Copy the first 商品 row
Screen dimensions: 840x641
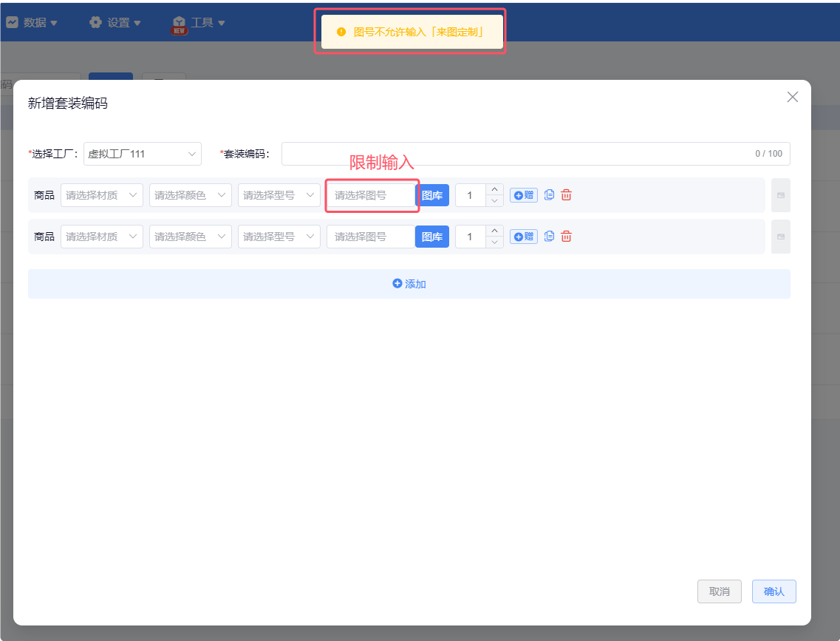pyautogui.click(x=549, y=195)
